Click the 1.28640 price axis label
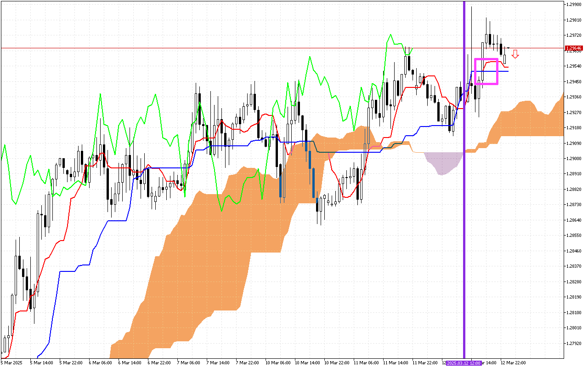 pyautogui.click(x=574, y=220)
